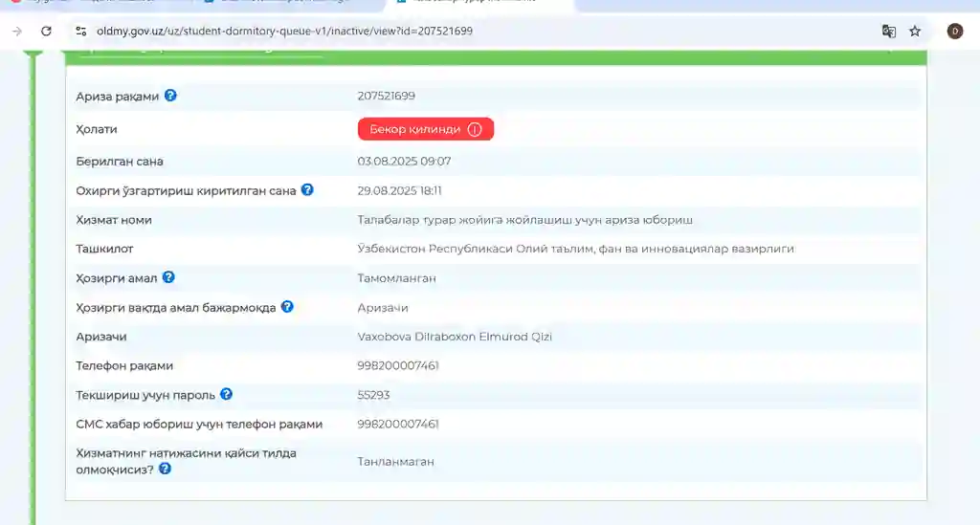Show help for Текшириш учун пароль
The image size is (980, 525).
226,394
